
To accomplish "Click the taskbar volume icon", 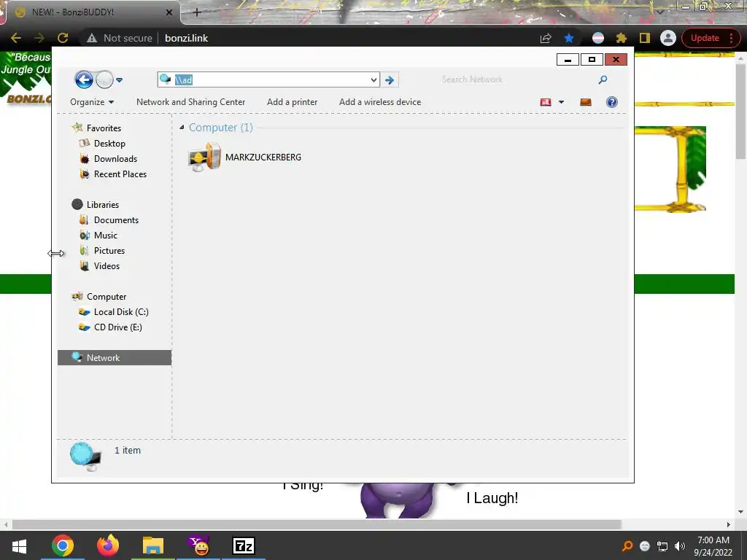I will click(680, 545).
